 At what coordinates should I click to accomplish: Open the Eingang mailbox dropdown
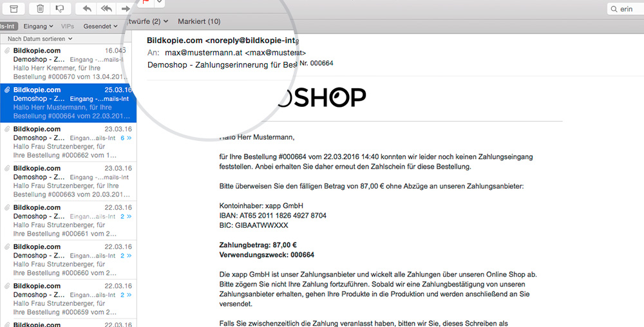(x=38, y=26)
